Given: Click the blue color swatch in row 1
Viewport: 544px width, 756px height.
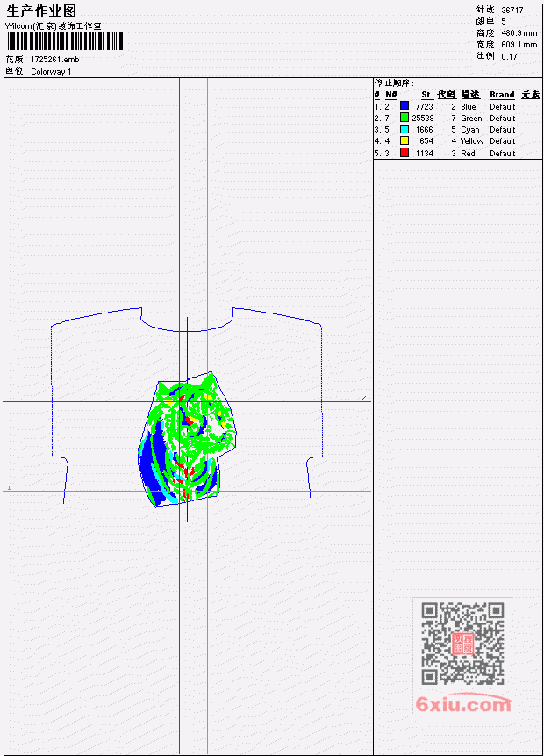Looking at the screenshot, I should click(404, 106).
